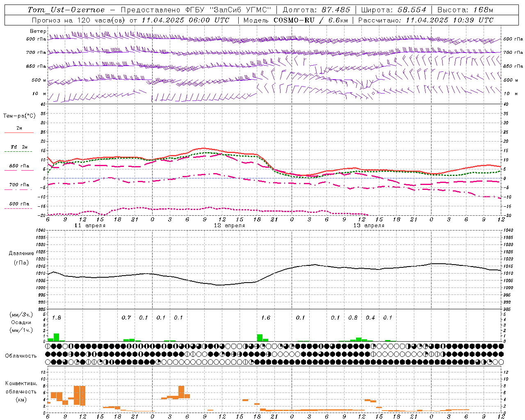This screenshot has height=420, width=525.
Task: Click the Td 2м dew point legend entry
Action: click(x=19, y=147)
